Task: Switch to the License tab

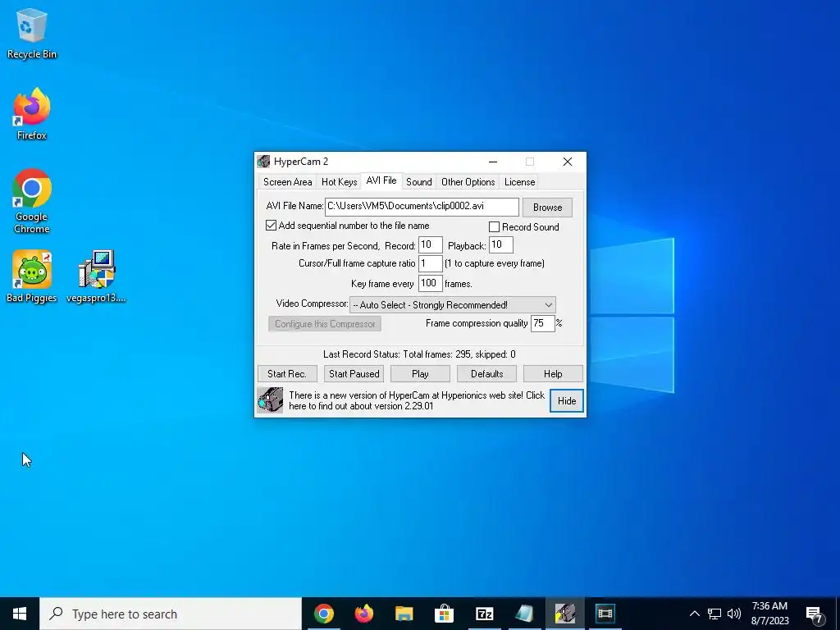Action: [519, 182]
